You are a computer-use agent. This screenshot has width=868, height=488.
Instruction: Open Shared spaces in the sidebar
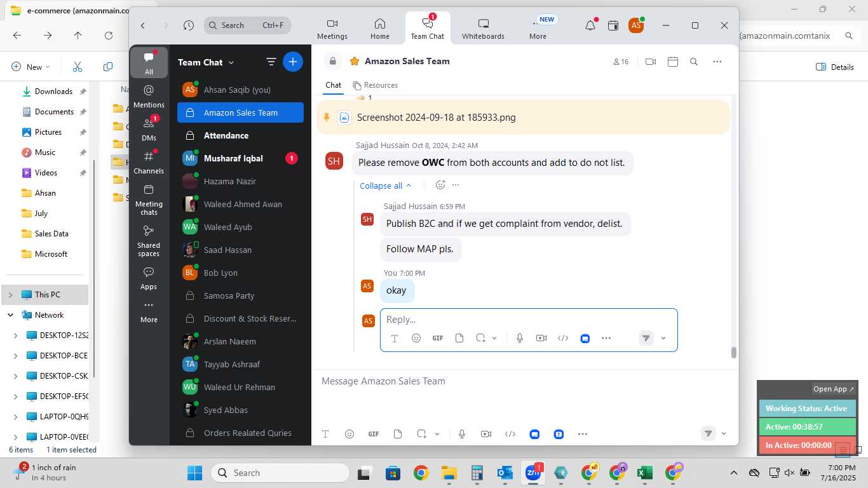[149, 240]
